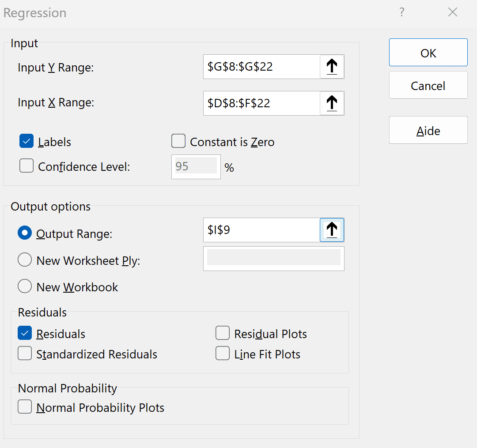This screenshot has width=477, height=448.
Task: Open help with the Aide button
Action: 428,131
